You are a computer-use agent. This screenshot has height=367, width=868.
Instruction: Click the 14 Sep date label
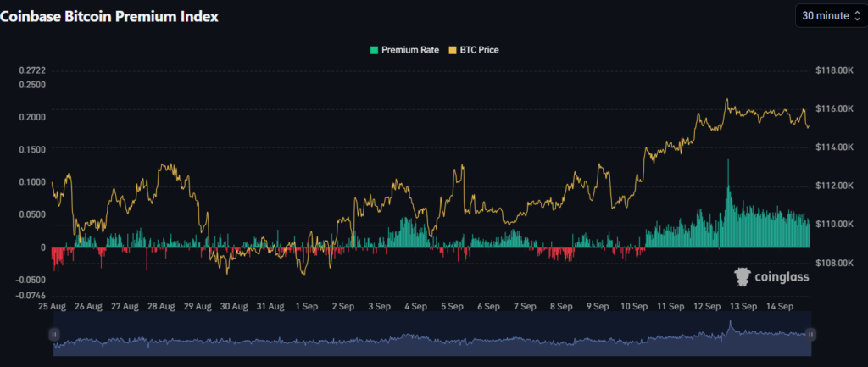pyautogui.click(x=779, y=306)
